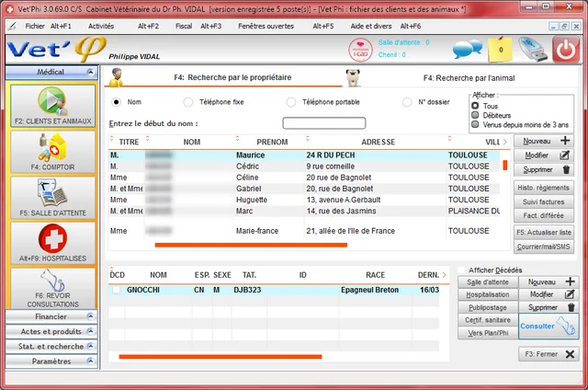Viewport: 588px width, 390px height.
Task: Click the dog icon for animal search
Action: 353,77
